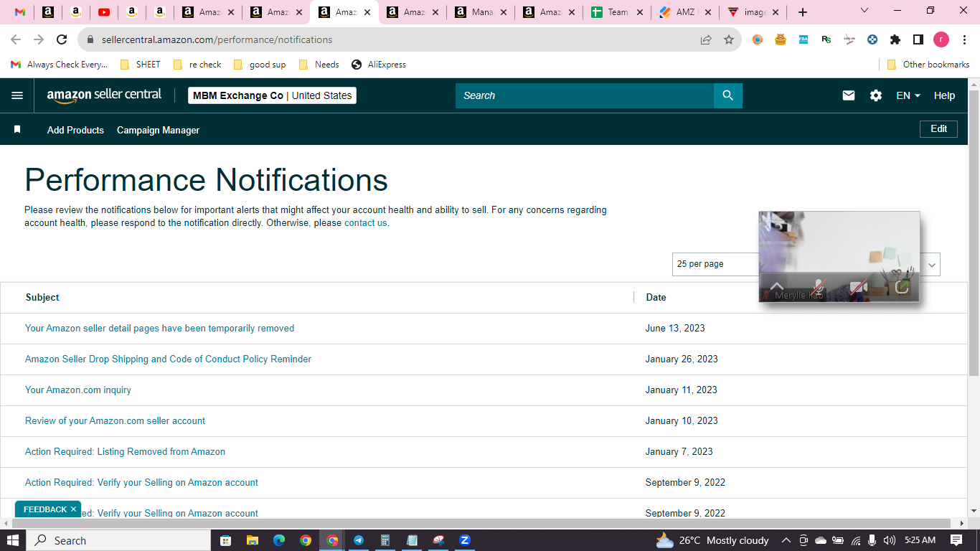Screen dimensions: 980x551
Task: Click the Date column header
Action: [x=656, y=297]
